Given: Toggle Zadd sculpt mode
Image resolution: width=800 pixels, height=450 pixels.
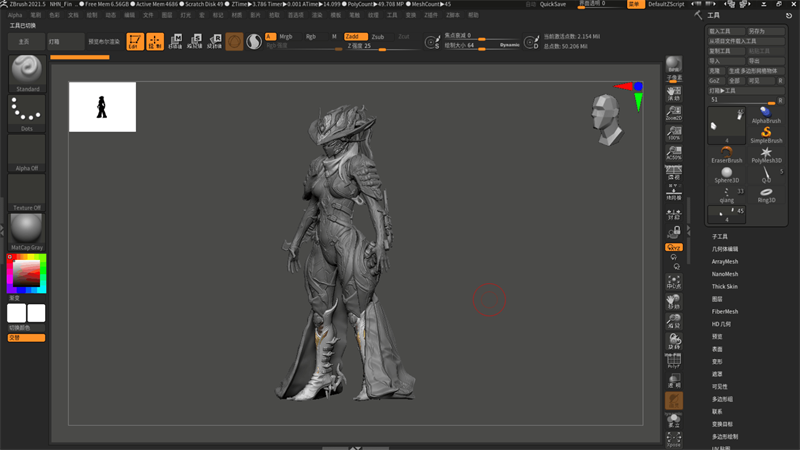Looking at the screenshot, I should pos(355,36).
